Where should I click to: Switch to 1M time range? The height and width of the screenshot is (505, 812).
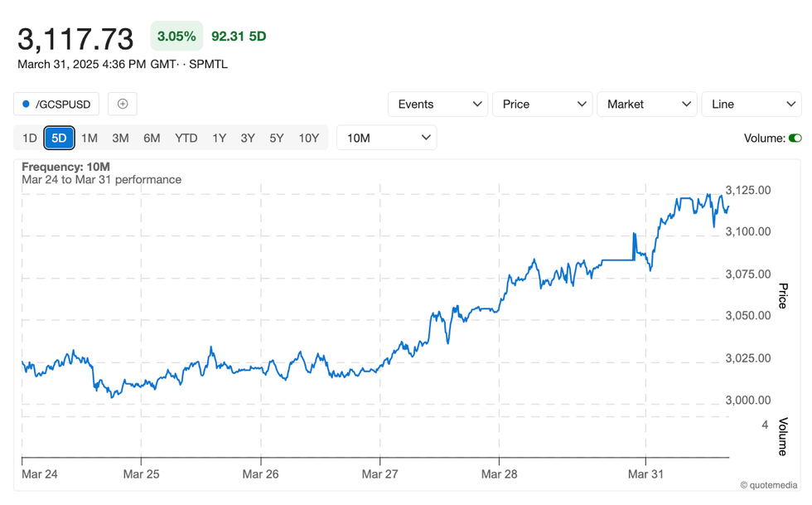point(89,138)
